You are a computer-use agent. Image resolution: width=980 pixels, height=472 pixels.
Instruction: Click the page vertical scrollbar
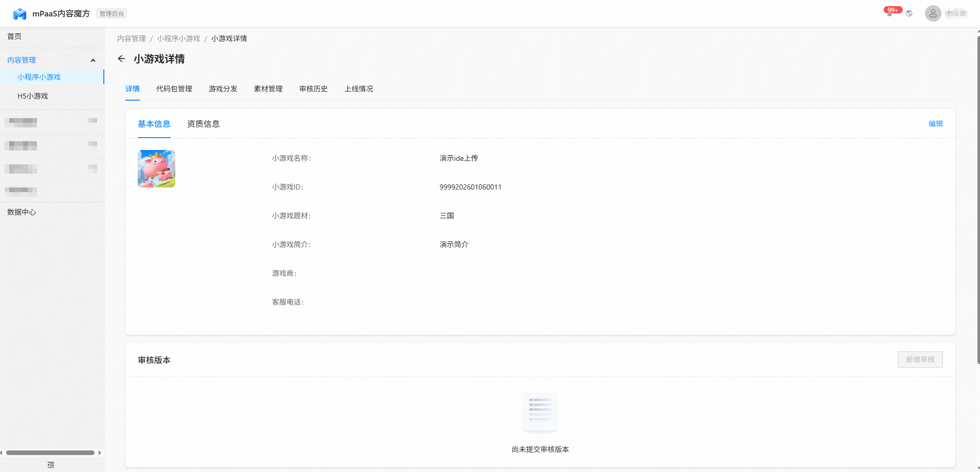click(978, 199)
